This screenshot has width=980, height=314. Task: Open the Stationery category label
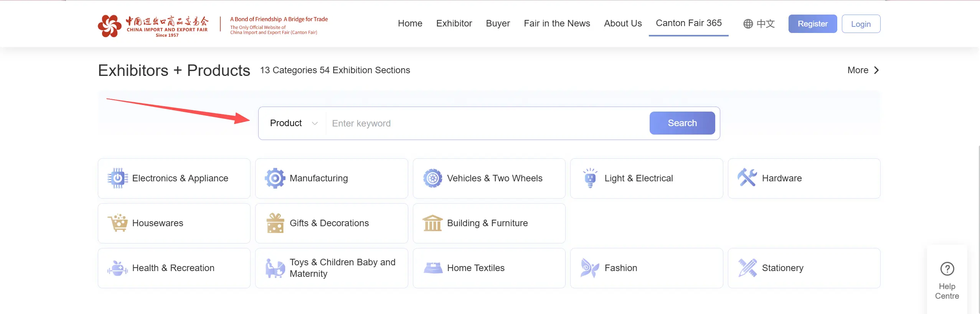point(782,268)
